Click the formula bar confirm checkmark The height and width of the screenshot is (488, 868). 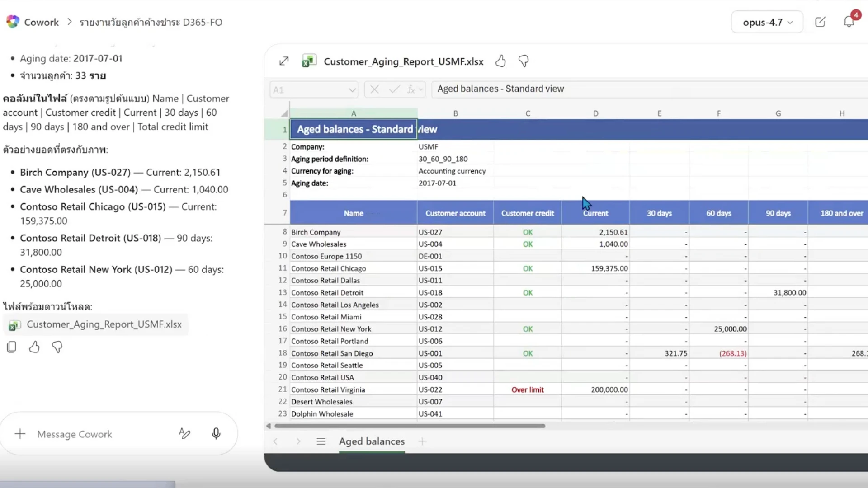(394, 89)
